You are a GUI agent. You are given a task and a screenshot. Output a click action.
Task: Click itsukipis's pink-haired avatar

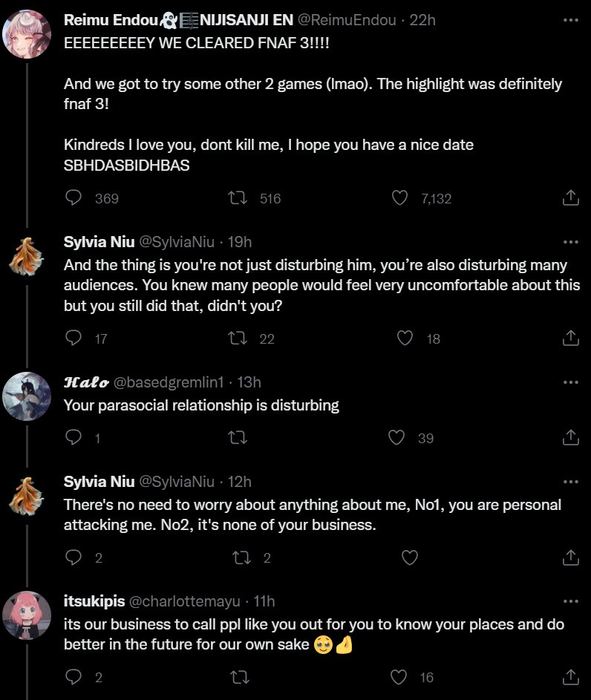click(27, 617)
